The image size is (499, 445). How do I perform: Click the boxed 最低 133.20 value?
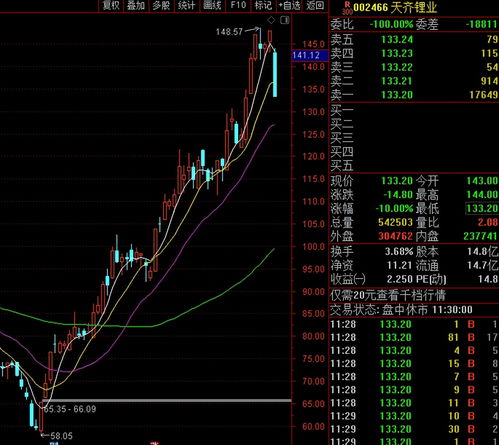pyautogui.click(x=482, y=209)
